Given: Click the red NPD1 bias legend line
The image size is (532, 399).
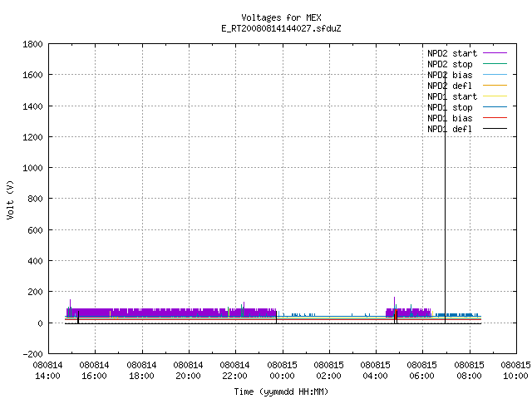Looking at the screenshot, I should point(495,118).
